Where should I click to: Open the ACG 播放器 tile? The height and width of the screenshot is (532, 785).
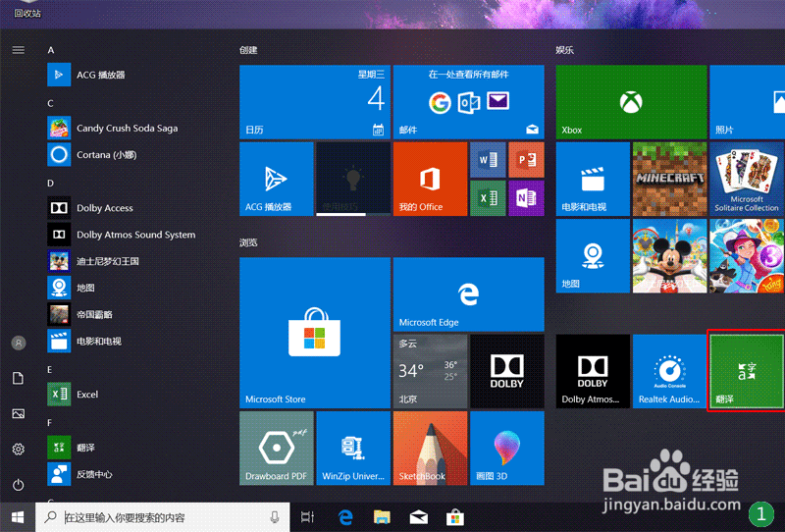[x=277, y=180]
